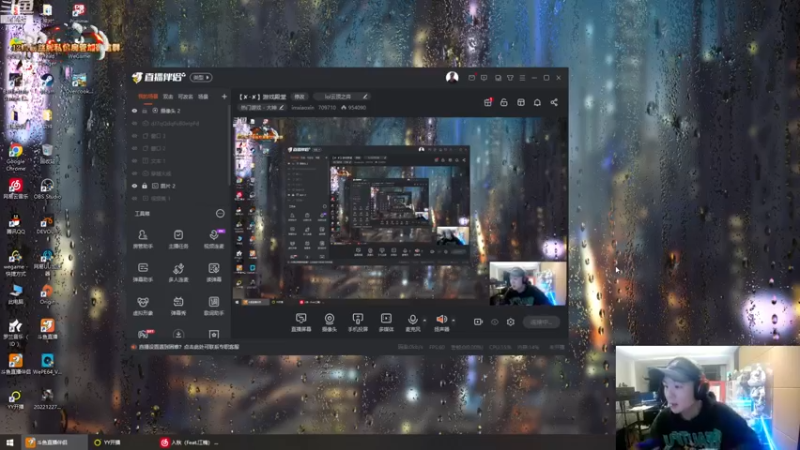The image size is (800, 450).
Task: Open OBS Studio desktop shortcut
Action: coord(47,189)
